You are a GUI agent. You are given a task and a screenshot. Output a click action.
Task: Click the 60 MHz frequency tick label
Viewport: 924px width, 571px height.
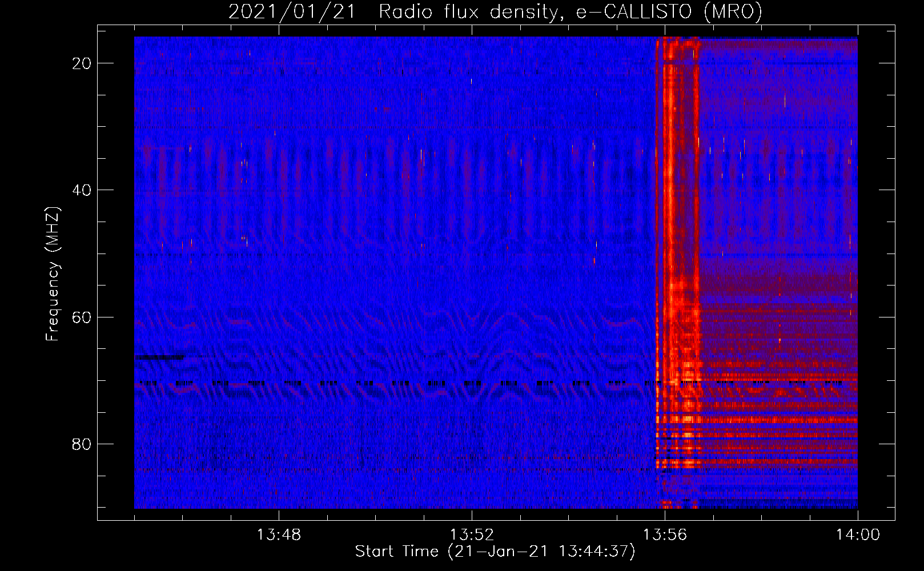(82, 317)
